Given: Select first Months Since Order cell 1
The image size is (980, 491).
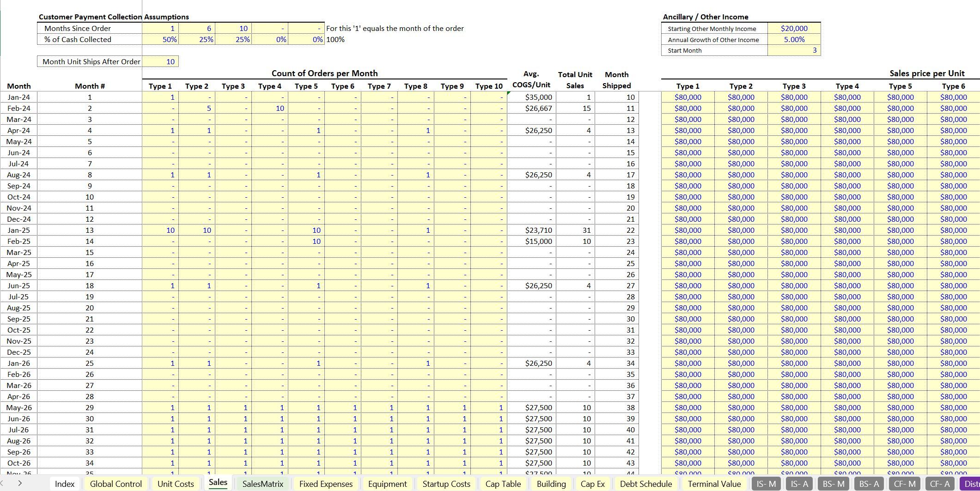Looking at the screenshot, I should pyautogui.click(x=160, y=28).
